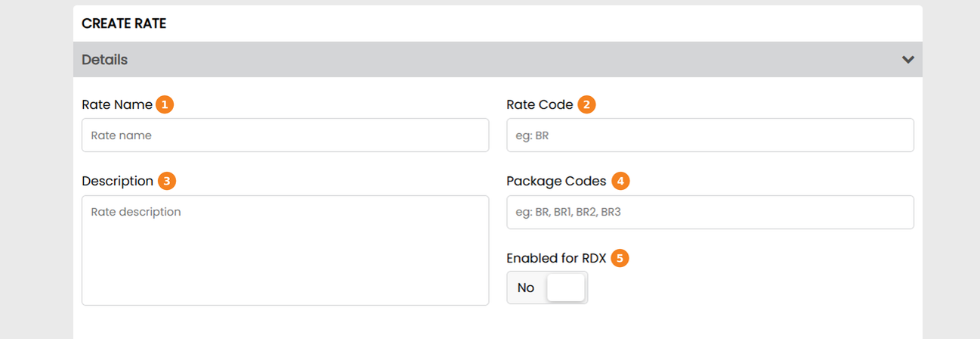Click inside the Rate description text area
980x339 pixels.
click(285, 250)
